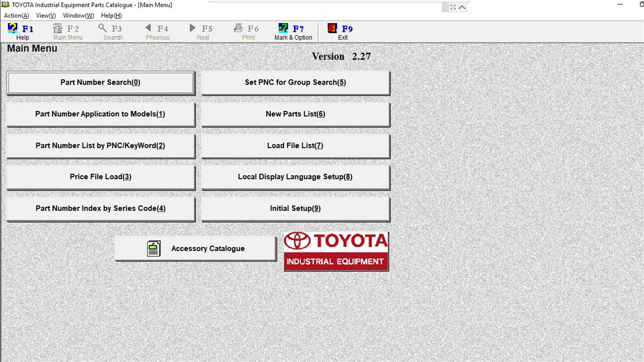Click the expand arrows icon in title strip

(x=453, y=7)
